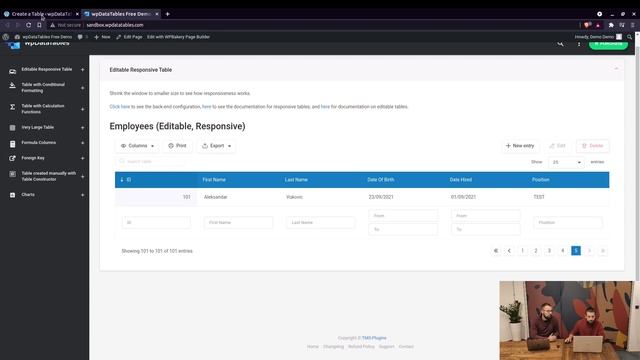Click the Last Name filter field
The height and width of the screenshot is (360, 640).
coord(320,222)
